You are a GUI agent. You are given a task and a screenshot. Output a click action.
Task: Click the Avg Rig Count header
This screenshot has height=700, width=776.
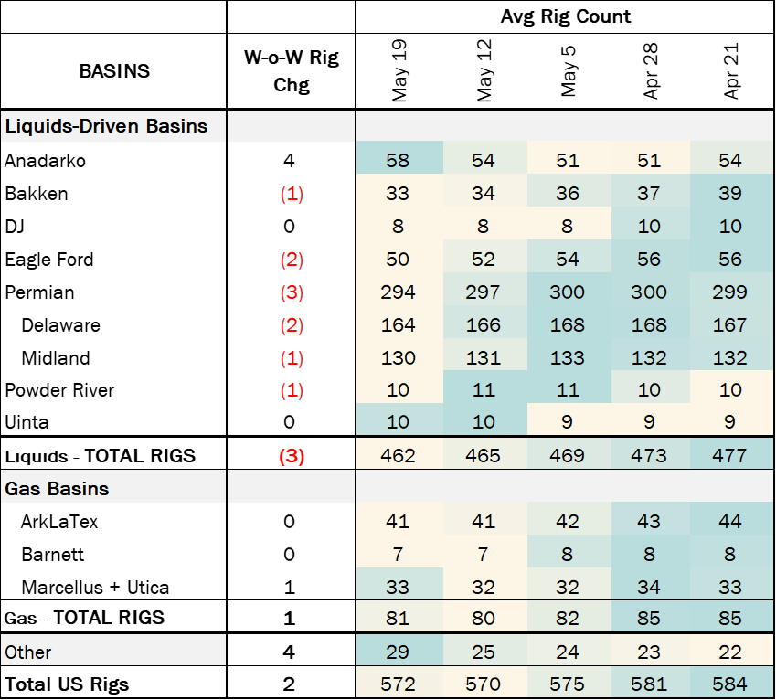pyautogui.click(x=565, y=16)
